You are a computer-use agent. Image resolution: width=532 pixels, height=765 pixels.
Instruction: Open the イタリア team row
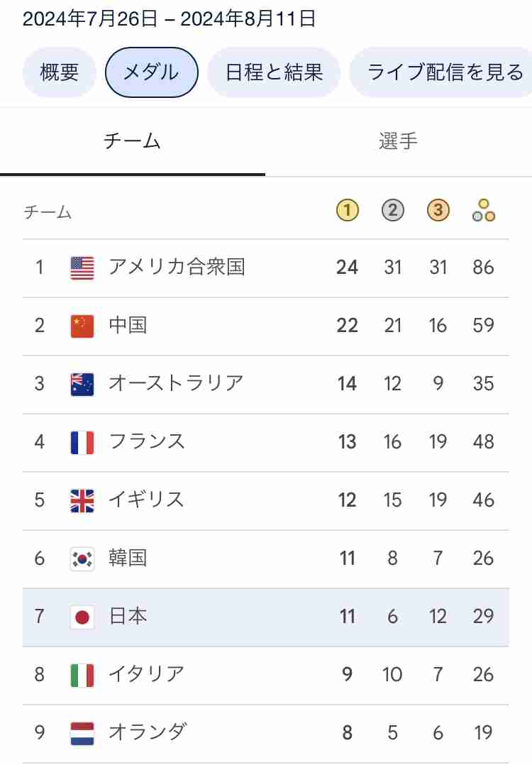(x=266, y=676)
